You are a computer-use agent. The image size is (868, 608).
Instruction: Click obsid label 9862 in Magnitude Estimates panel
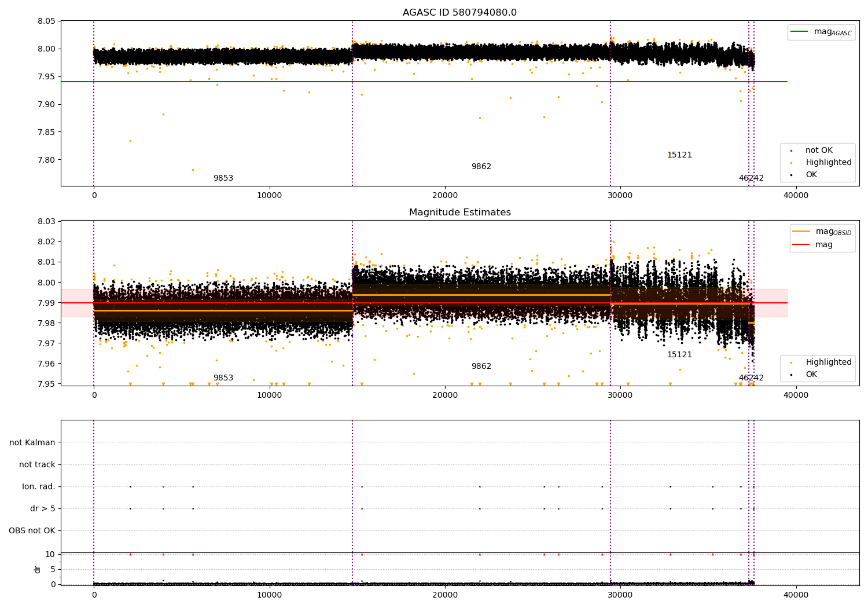click(481, 366)
